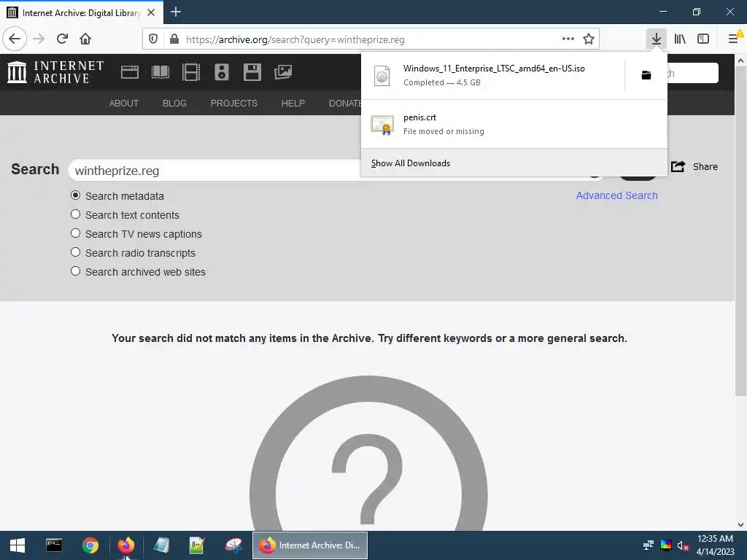Select the Search text contents option
747x560 pixels.
(75, 214)
